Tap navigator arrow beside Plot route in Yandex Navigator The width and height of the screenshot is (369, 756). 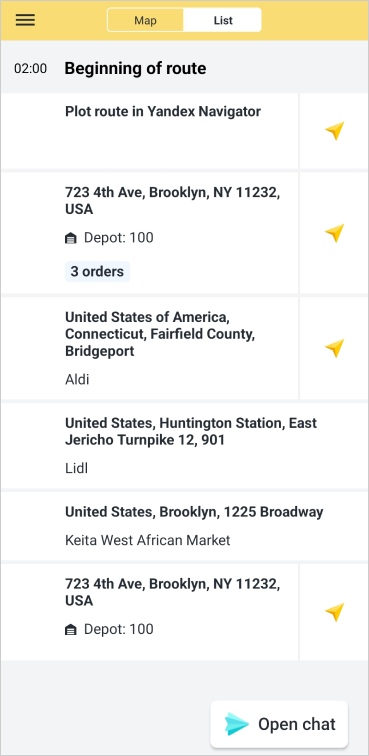[334, 131]
